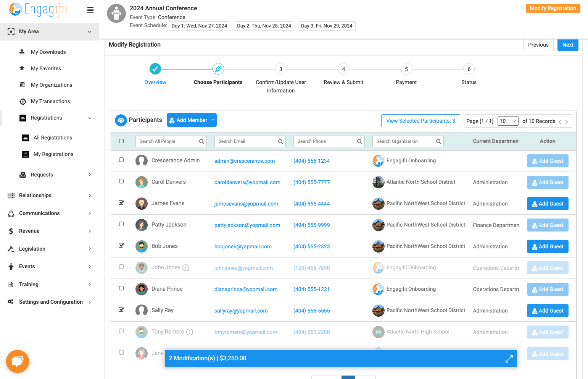Click the search icon in Search Email
This screenshot has width=588, height=379.
pos(280,141)
